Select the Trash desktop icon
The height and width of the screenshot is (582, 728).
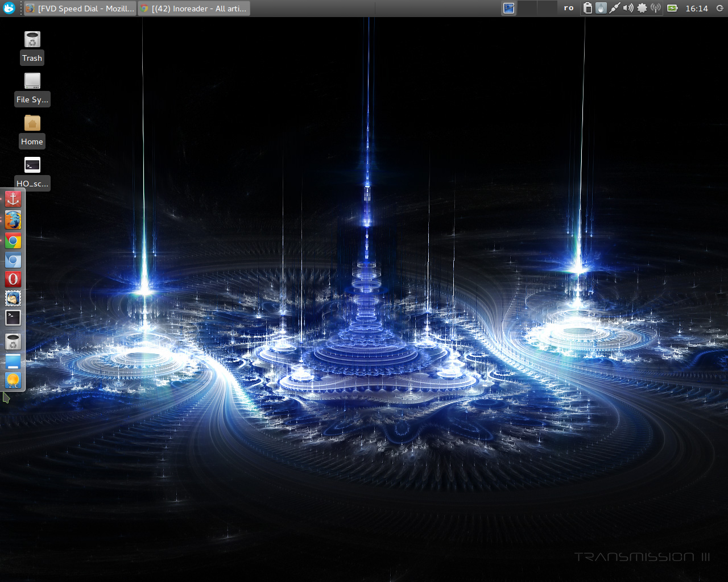click(x=32, y=39)
